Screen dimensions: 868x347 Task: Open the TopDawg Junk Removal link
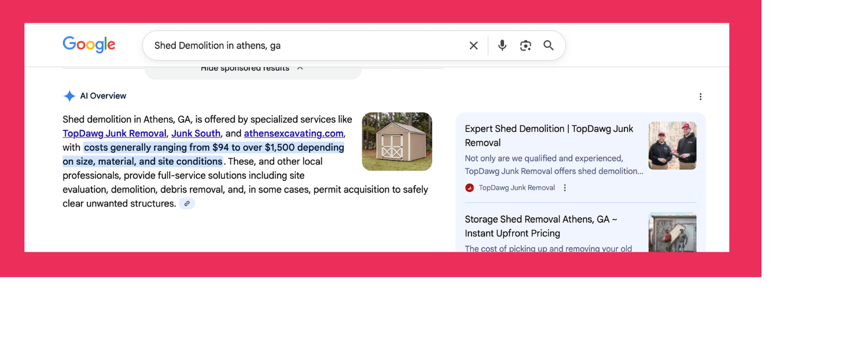pos(114,134)
